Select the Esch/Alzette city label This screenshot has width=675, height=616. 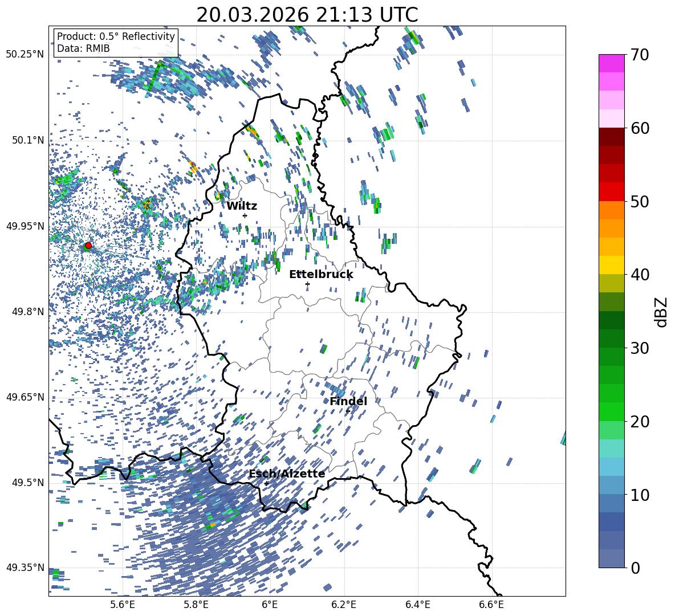click(x=287, y=474)
